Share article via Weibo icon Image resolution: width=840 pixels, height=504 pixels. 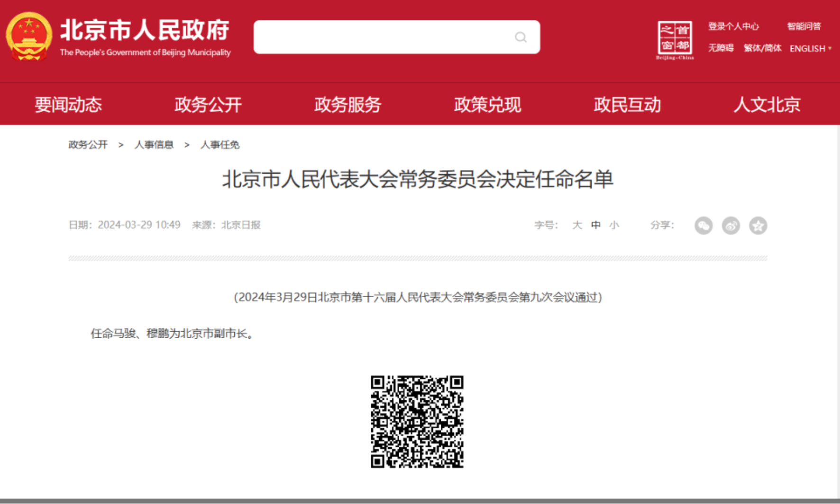[x=730, y=225]
